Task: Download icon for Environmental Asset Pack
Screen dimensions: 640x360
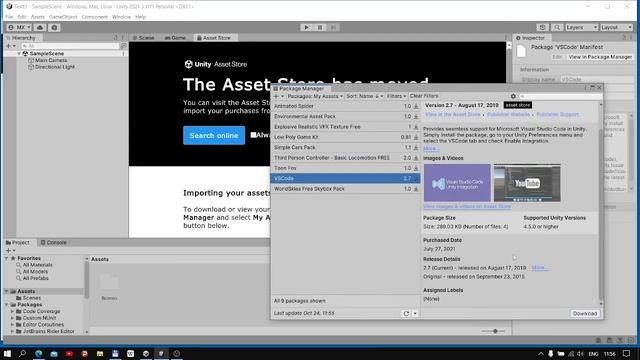Action: pyautogui.click(x=416, y=116)
